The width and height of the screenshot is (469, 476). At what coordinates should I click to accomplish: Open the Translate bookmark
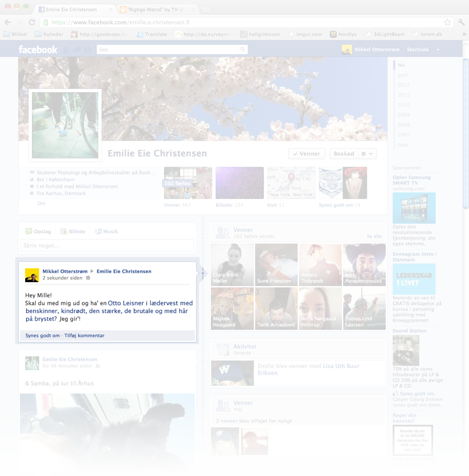[152, 34]
